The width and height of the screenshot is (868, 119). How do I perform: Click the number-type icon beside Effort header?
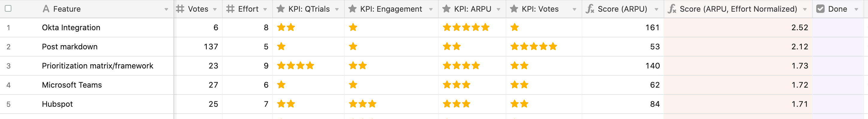230,9
